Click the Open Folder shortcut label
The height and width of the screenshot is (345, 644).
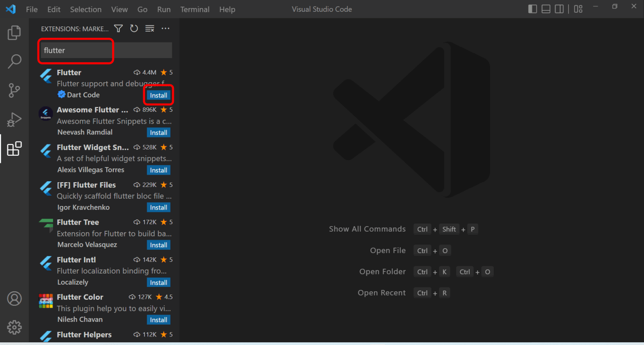point(383,272)
